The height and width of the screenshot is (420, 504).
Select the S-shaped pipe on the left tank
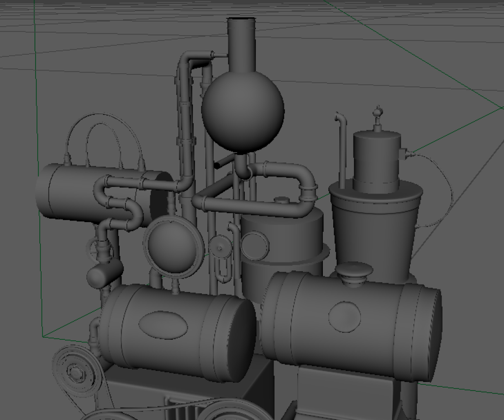click(118, 203)
